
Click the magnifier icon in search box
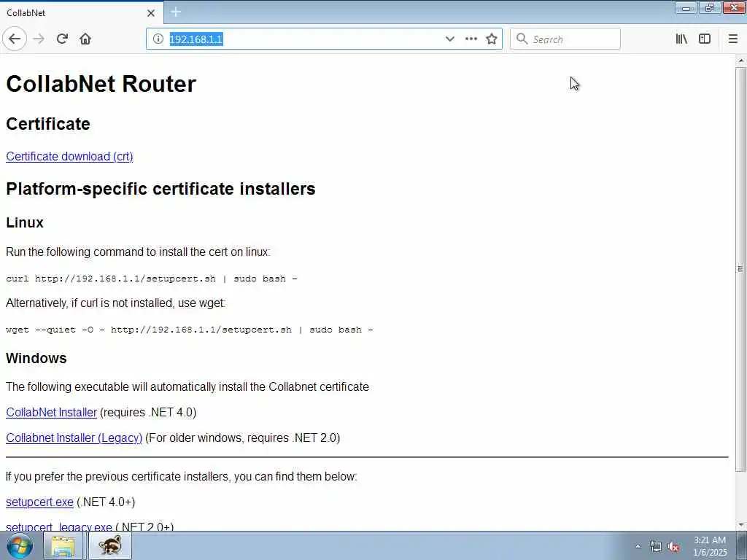click(522, 39)
